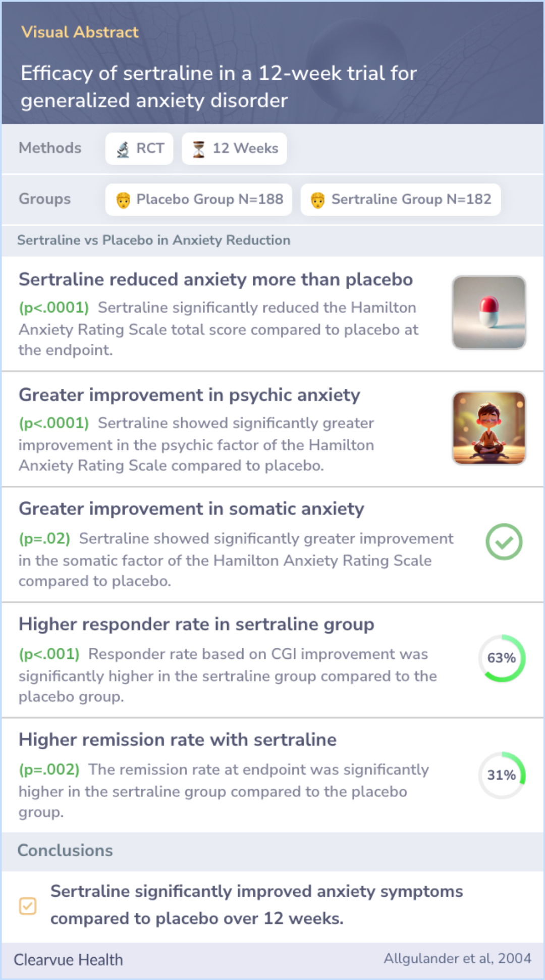
Task: Click the Clearvue Health footer link
Action: tap(68, 960)
